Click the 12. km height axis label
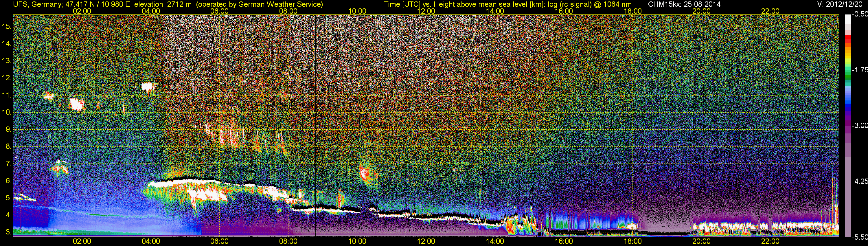The height and width of the screenshot is (246, 868). coord(7,78)
